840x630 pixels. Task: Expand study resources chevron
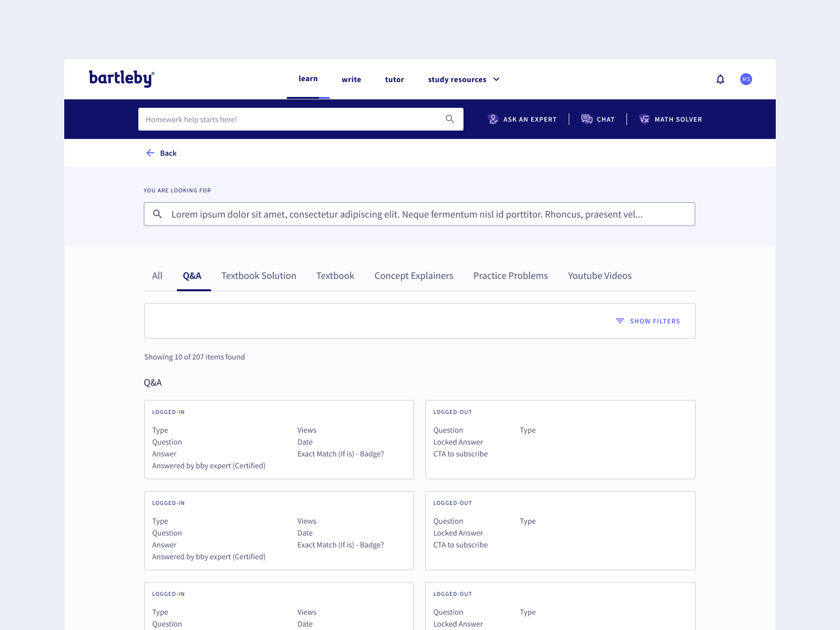(497, 79)
